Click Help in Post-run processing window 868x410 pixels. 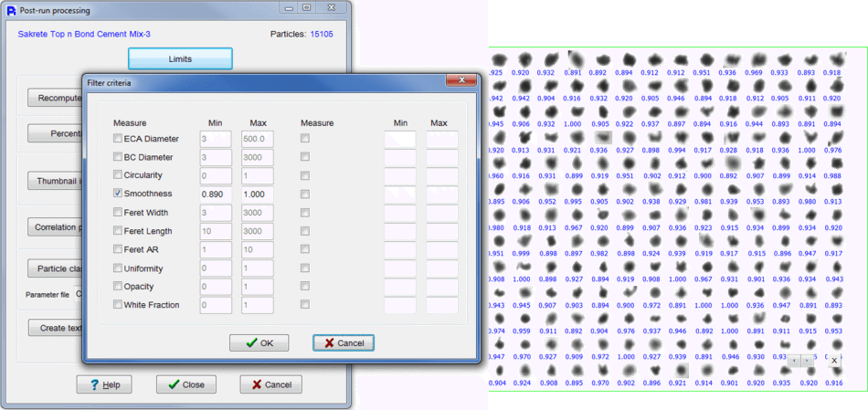[104, 384]
